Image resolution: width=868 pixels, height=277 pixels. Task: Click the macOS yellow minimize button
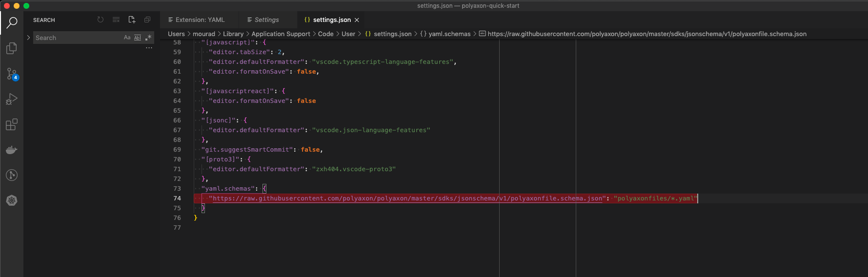click(17, 6)
